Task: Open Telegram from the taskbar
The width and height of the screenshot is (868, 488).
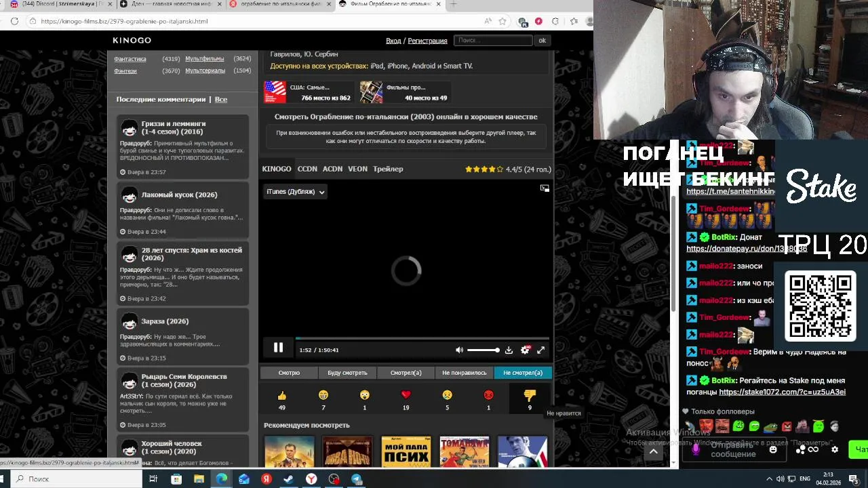Action: click(x=356, y=479)
